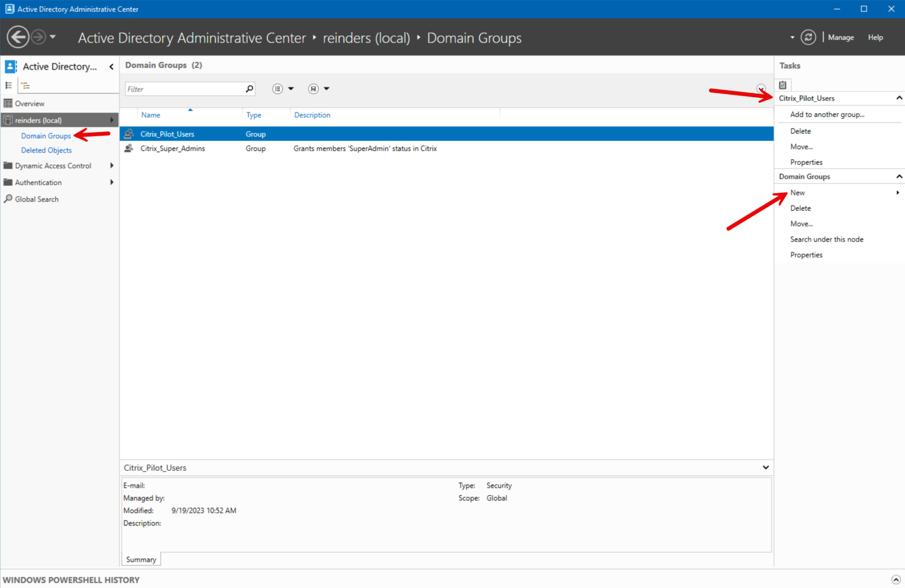
Task: Click the filter search magnifier icon
Action: click(x=249, y=89)
